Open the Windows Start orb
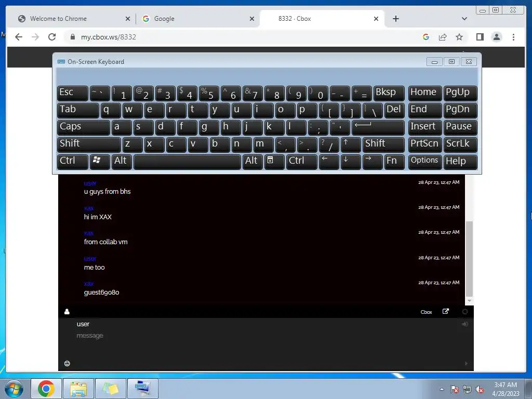Image resolution: width=532 pixels, height=399 pixels. pos(14,389)
